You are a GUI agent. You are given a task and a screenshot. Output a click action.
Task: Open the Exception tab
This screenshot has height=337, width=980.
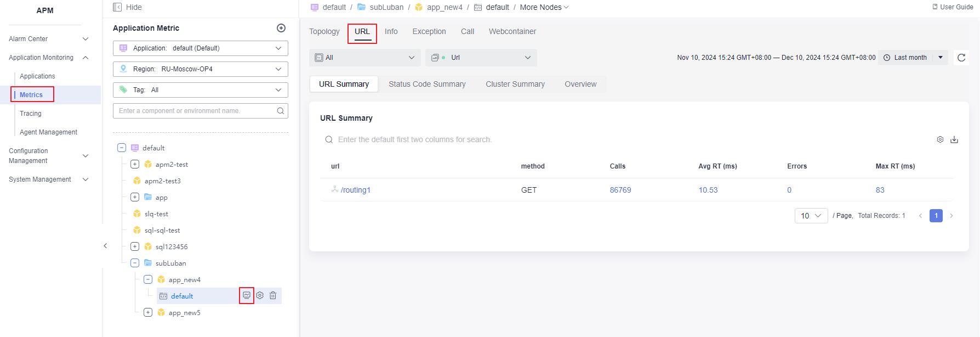pos(429,31)
